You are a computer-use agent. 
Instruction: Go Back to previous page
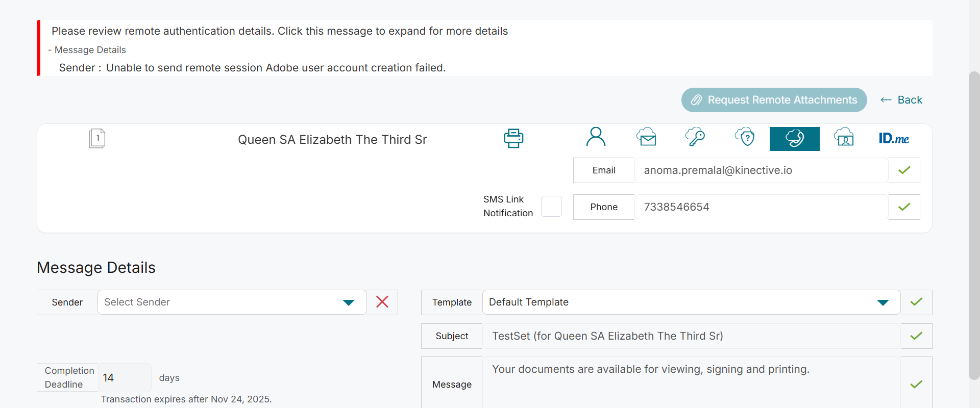pyautogui.click(x=902, y=100)
